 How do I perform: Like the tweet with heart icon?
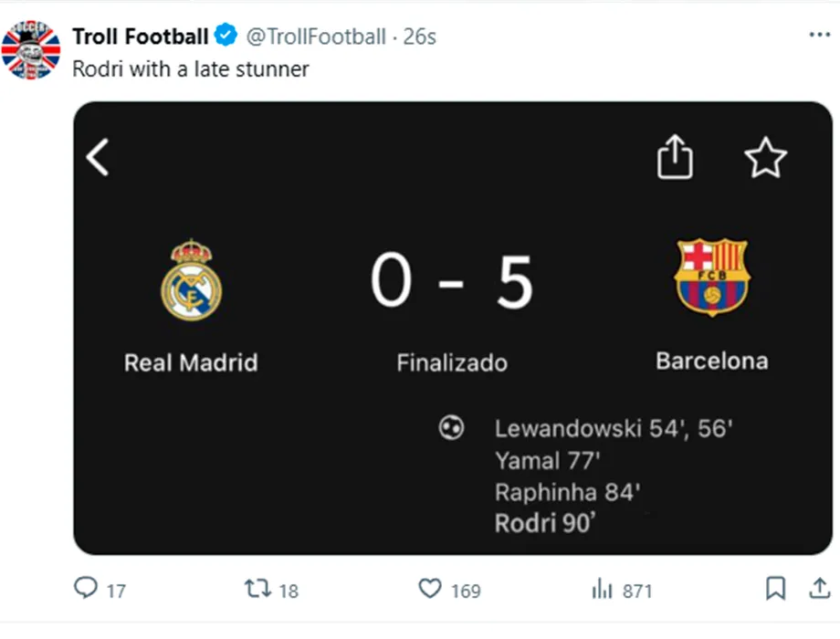click(x=429, y=590)
